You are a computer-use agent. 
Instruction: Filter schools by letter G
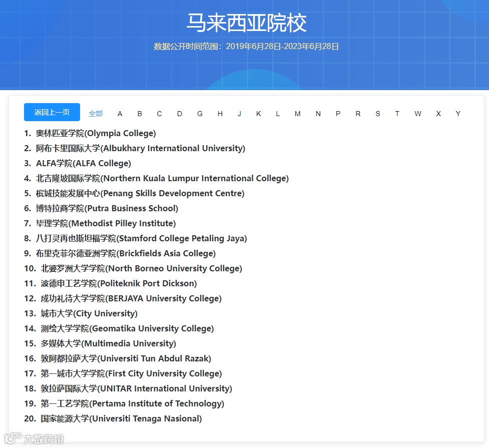(x=200, y=114)
